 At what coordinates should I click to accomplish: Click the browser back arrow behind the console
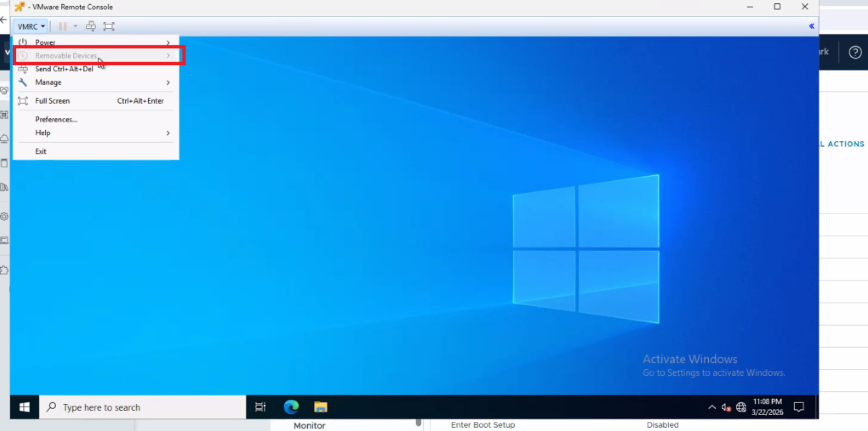click(3, 19)
